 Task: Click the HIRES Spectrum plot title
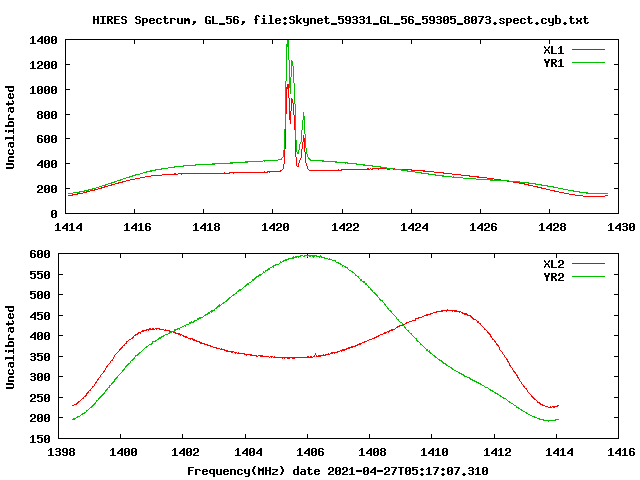click(x=340, y=20)
